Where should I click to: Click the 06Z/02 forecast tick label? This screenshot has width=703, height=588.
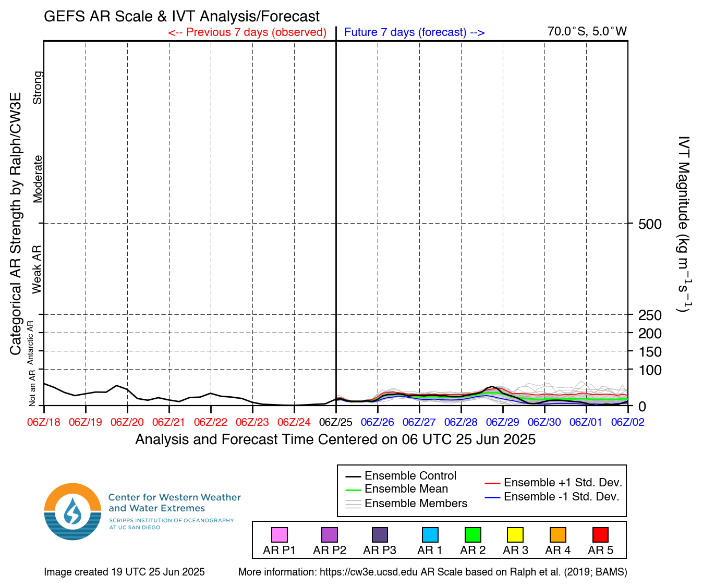(628, 422)
